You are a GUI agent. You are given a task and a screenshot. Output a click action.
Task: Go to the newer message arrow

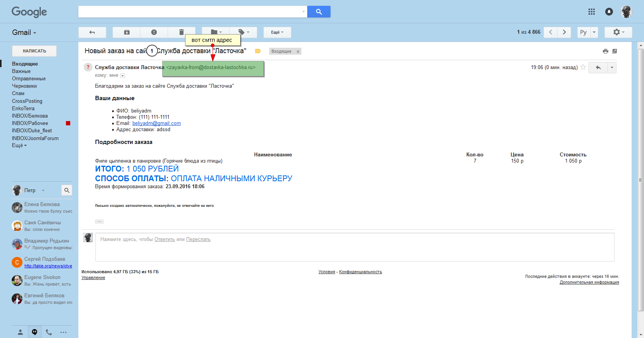(x=551, y=32)
